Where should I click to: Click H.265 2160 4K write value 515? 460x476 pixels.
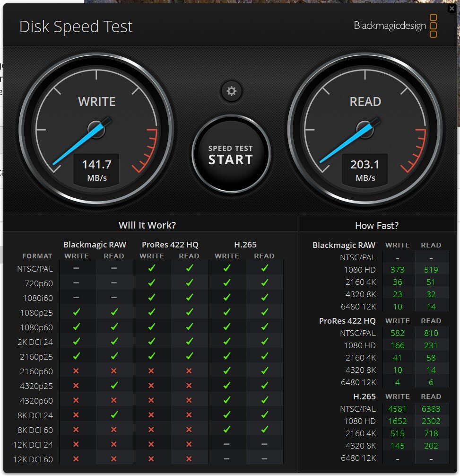pos(397,433)
